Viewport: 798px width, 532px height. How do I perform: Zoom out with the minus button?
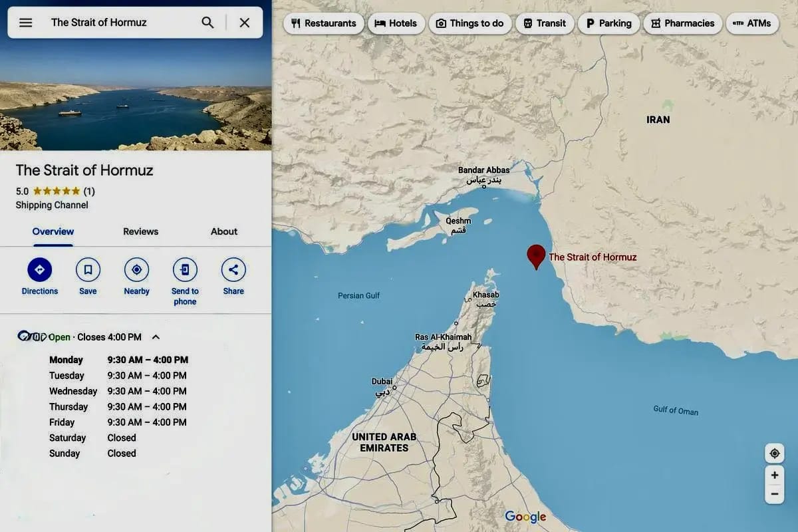pyautogui.click(x=774, y=494)
